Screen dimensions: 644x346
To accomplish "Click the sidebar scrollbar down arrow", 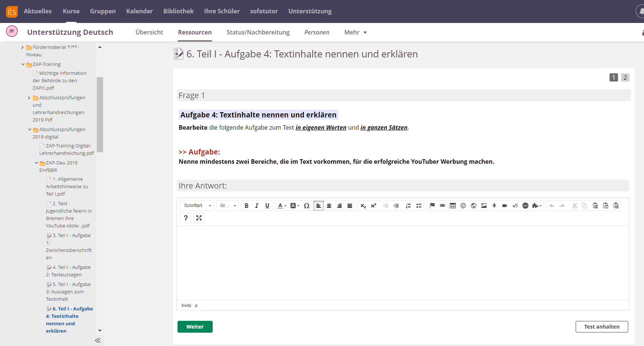I will 100,330.
